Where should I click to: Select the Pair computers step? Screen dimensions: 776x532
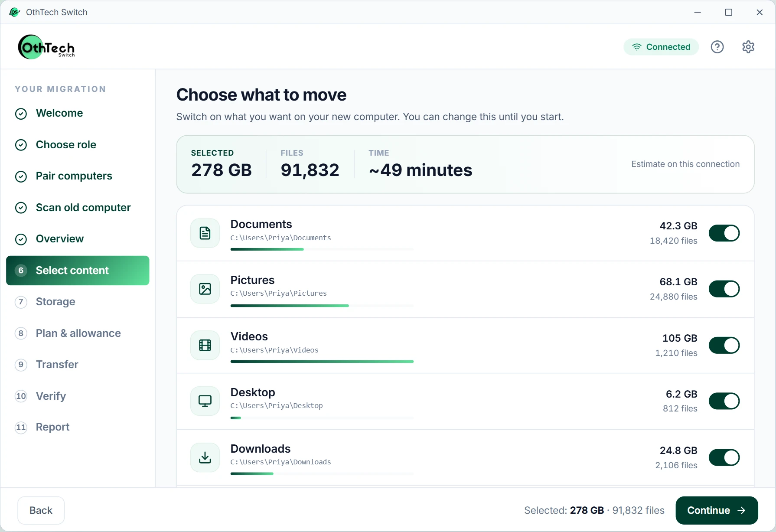pos(78,176)
